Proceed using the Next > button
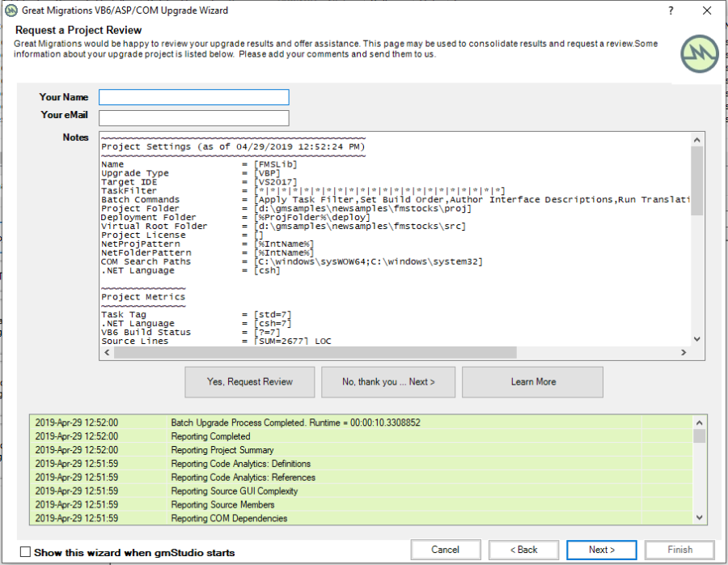This screenshot has width=728, height=565. tap(601, 550)
